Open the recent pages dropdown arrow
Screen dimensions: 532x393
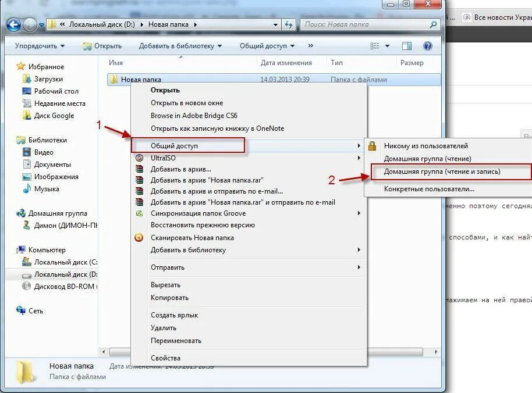click(x=41, y=25)
